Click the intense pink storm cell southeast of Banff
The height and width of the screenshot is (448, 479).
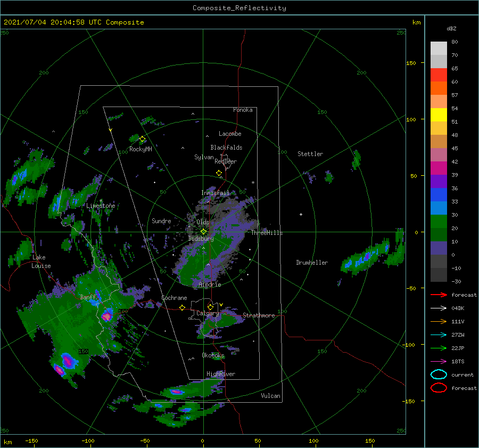pos(107,315)
